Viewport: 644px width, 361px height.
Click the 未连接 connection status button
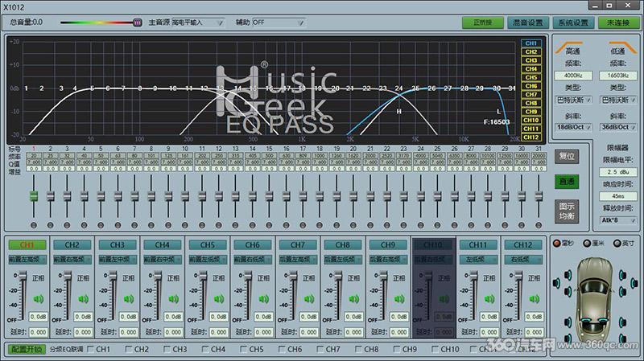pos(618,23)
